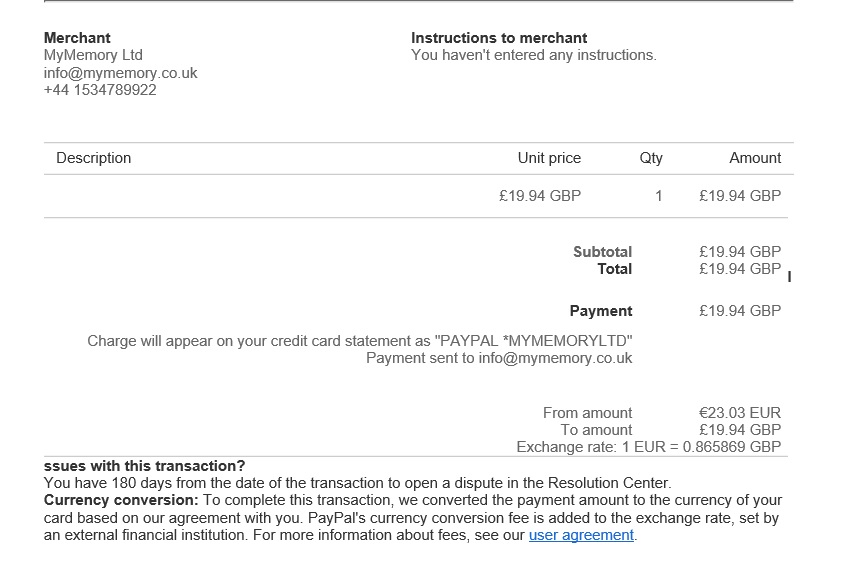Click the Payment amount £19.94 GBP
This screenshot has height=564, width=858.
(x=740, y=311)
